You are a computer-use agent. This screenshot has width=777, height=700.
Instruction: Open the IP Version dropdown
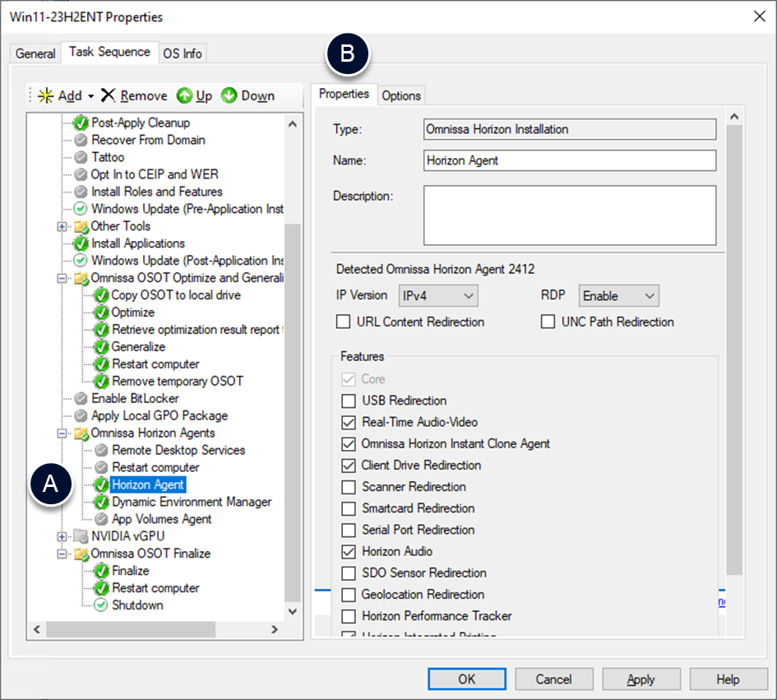[438, 295]
